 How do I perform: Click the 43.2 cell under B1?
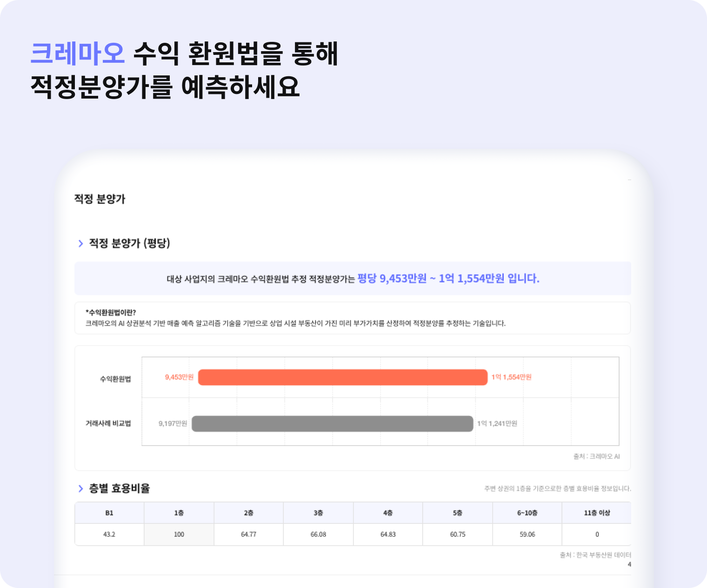tap(109, 535)
